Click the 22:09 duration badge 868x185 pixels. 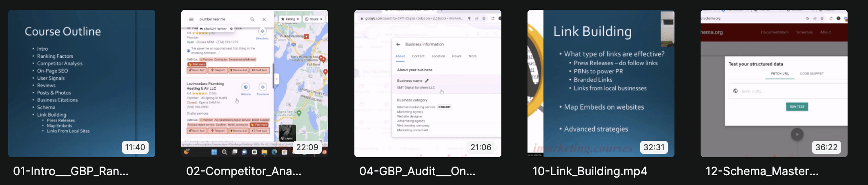[307, 147]
